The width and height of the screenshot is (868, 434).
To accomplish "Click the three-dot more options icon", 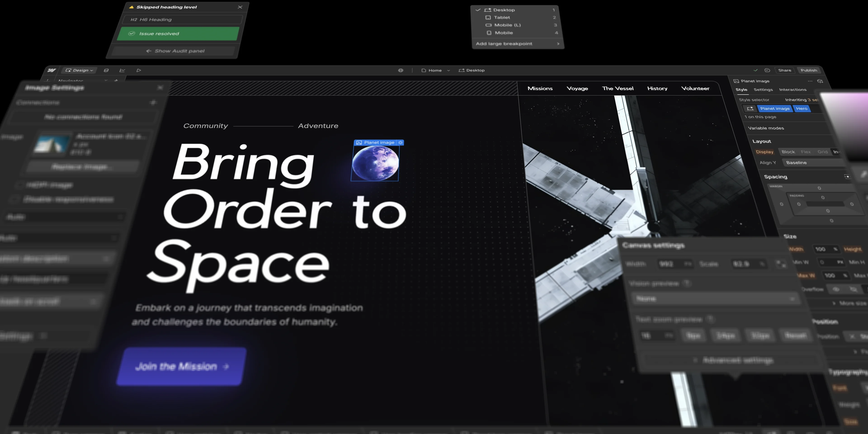I will tap(810, 81).
